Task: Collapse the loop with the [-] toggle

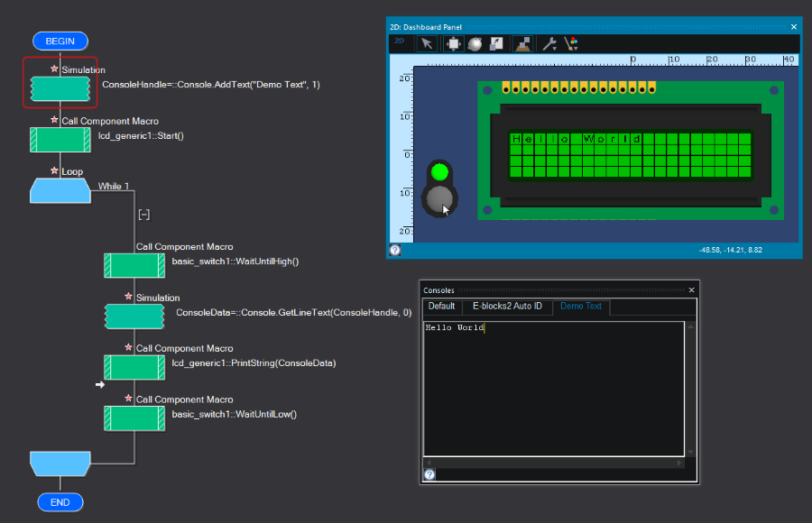Action: 144,215
